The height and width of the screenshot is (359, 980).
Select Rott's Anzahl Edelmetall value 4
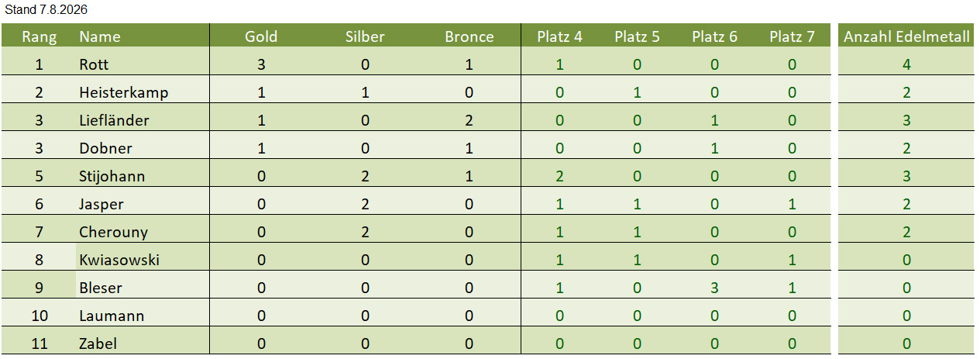[x=906, y=64]
